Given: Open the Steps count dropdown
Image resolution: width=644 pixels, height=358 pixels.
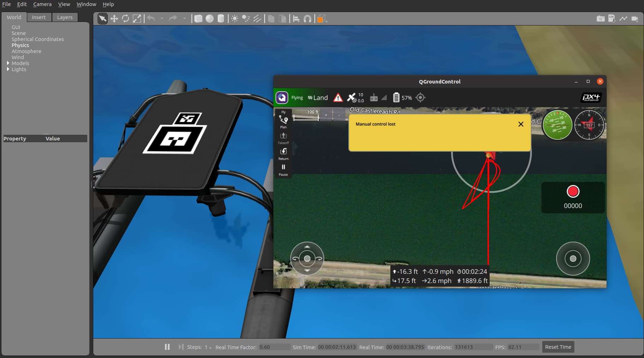Looking at the screenshot, I should [208, 347].
